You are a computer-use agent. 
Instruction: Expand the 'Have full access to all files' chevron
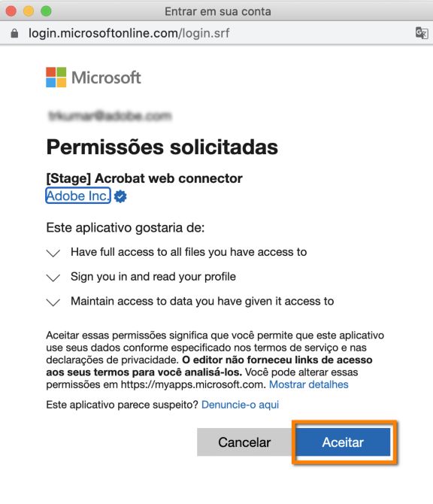53,253
